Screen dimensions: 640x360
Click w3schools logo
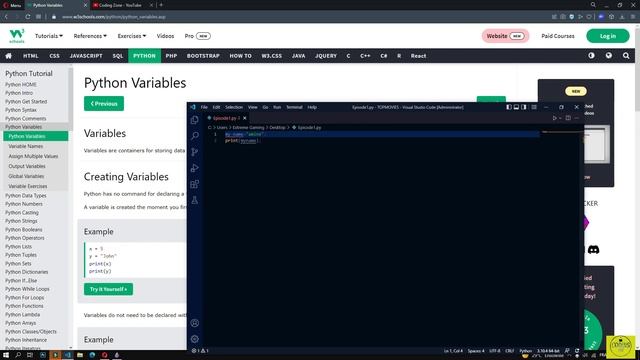(17, 36)
